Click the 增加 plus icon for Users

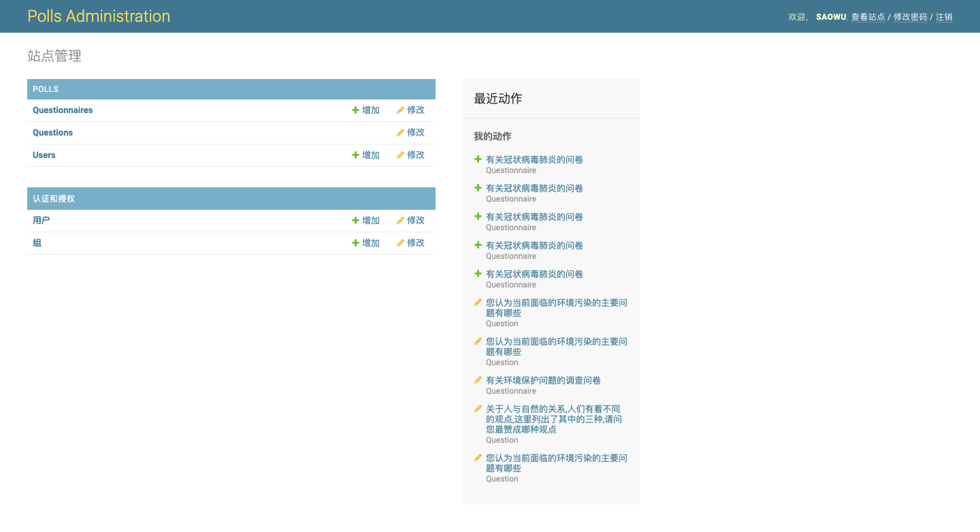click(355, 155)
